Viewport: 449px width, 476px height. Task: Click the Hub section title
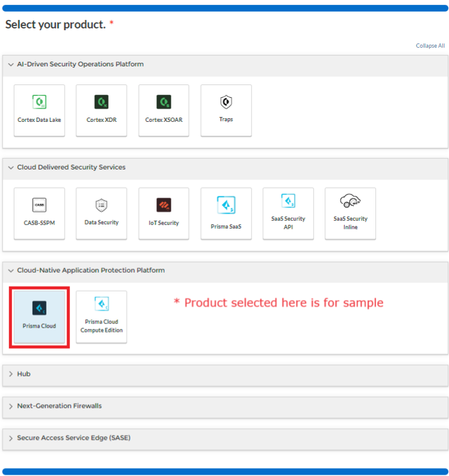(x=24, y=373)
